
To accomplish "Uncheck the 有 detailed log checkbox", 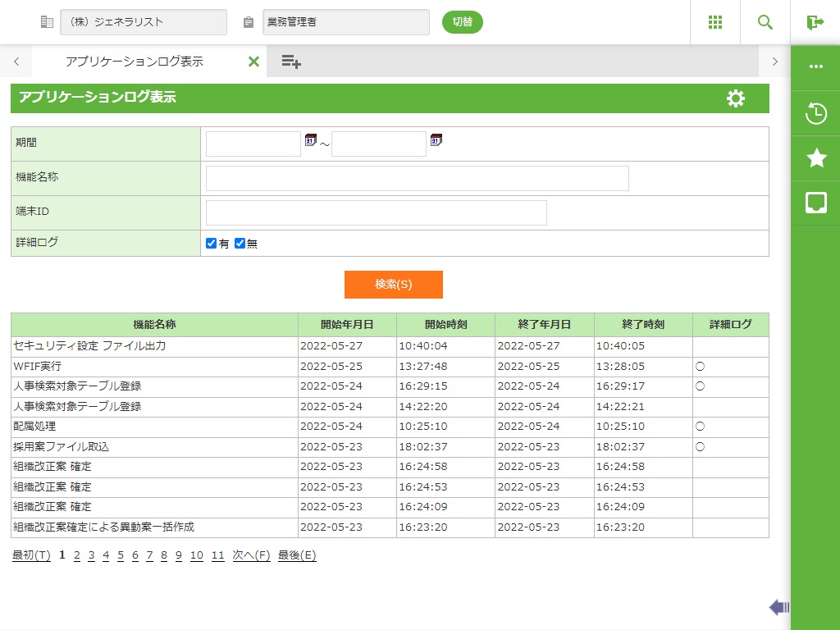I will 211,244.
